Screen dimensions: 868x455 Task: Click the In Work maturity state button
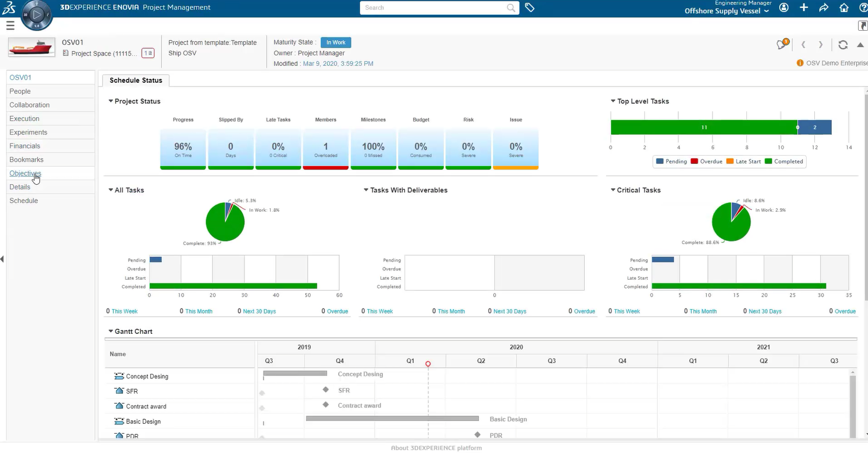[335, 42]
